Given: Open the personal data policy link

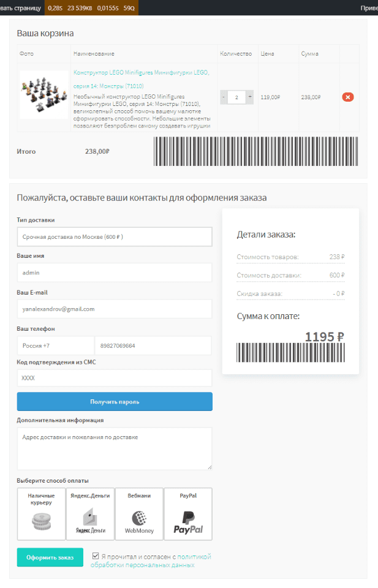Looking at the screenshot, I should coord(194,557).
